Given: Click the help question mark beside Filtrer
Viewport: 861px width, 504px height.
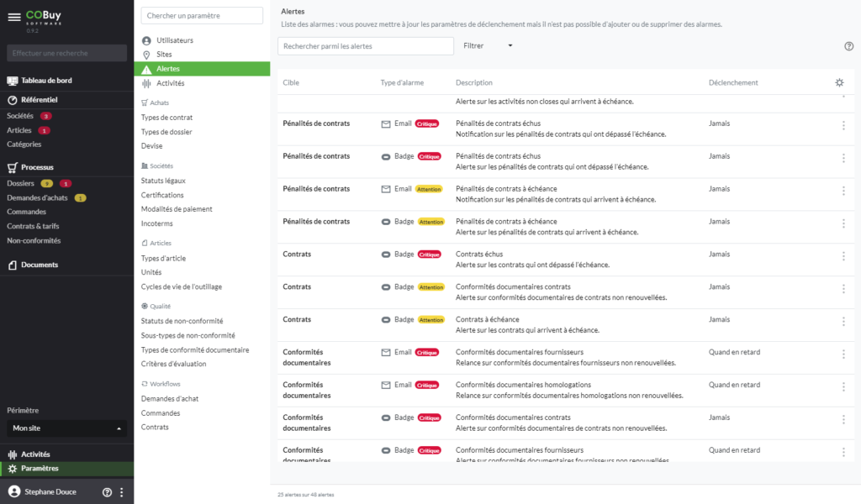Looking at the screenshot, I should 848,46.
